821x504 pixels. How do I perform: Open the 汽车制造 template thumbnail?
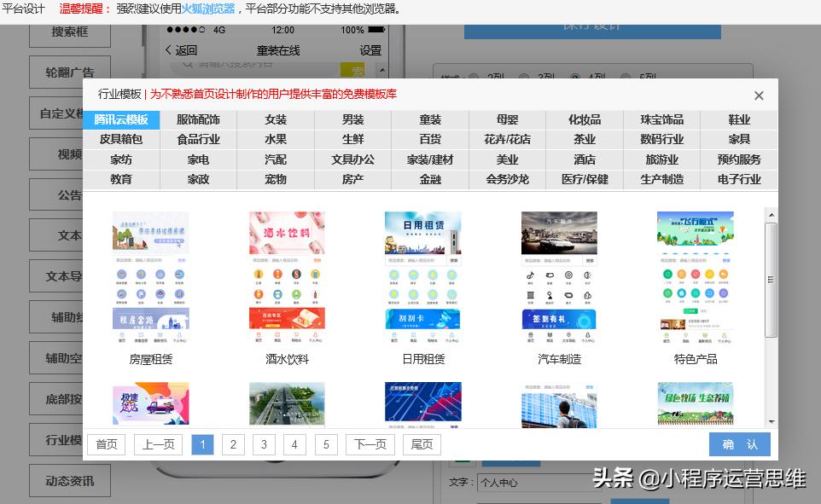coord(559,273)
